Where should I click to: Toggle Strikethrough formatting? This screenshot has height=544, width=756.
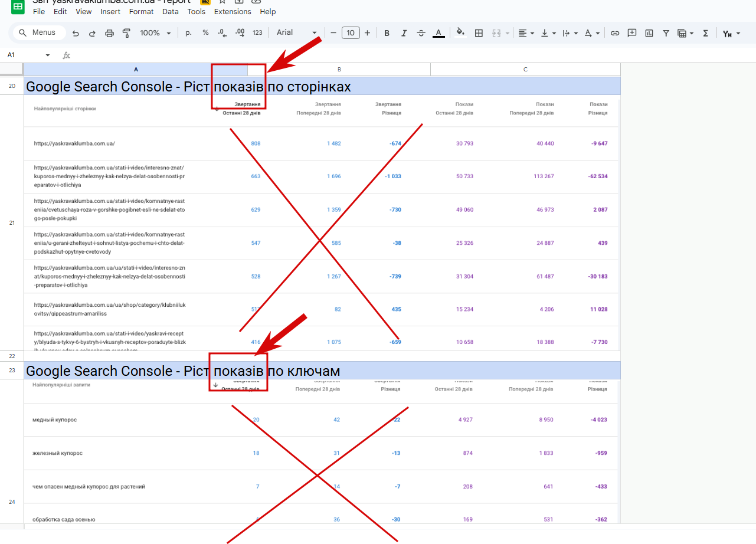pos(421,33)
